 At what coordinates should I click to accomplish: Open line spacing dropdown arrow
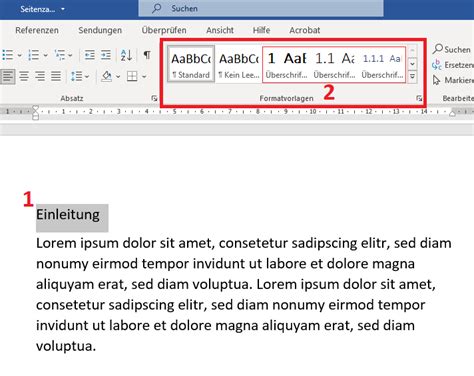pos(87,77)
